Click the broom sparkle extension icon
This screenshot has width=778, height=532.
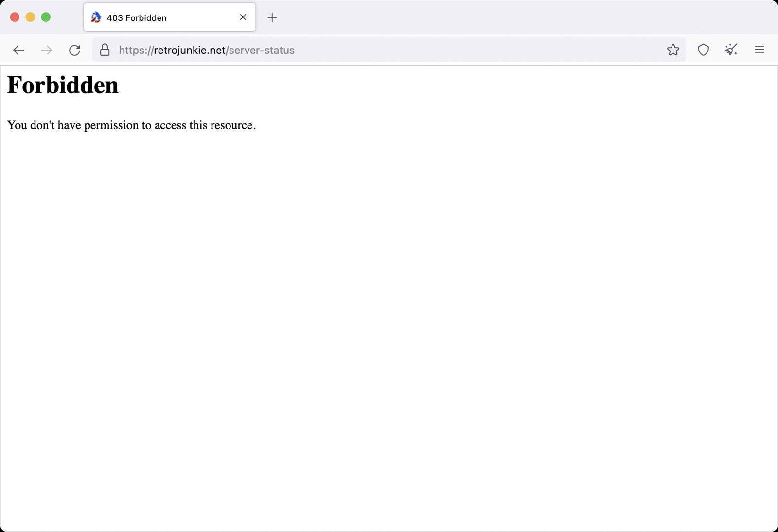tap(731, 50)
